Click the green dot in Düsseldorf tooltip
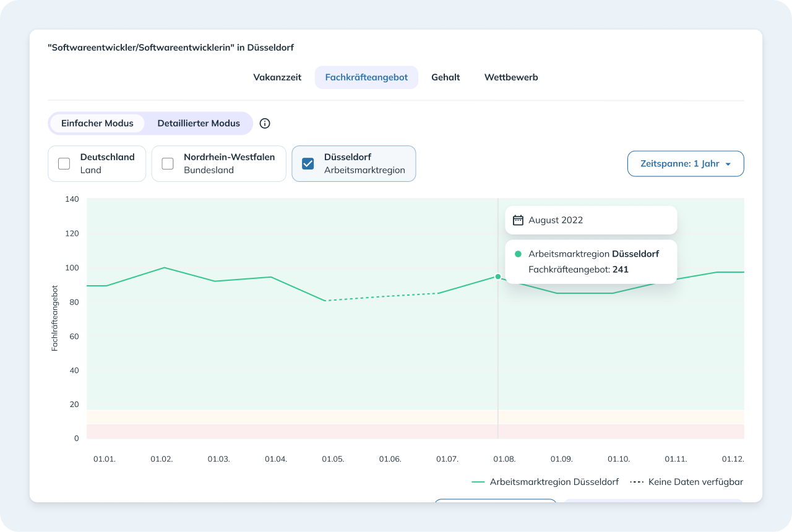 (x=519, y=254)
